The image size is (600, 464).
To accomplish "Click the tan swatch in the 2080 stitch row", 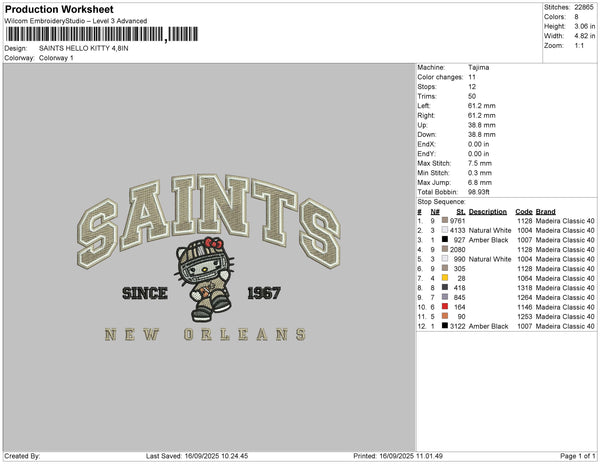I will click(x=445, y=249).
